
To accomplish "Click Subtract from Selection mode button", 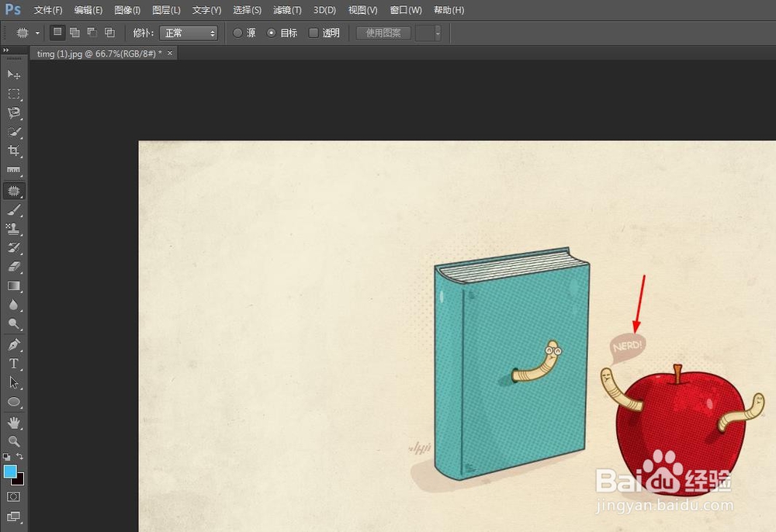I will click(92, 33).
